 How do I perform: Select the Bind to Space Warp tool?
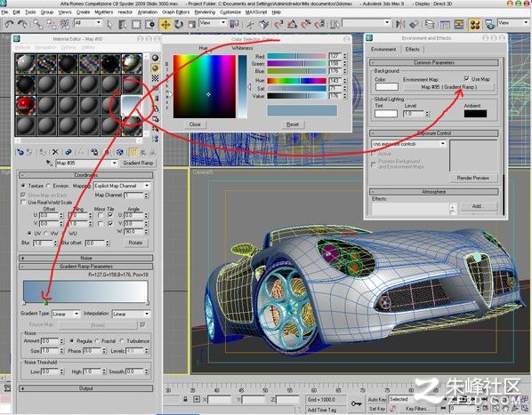[x=65, y=24]
